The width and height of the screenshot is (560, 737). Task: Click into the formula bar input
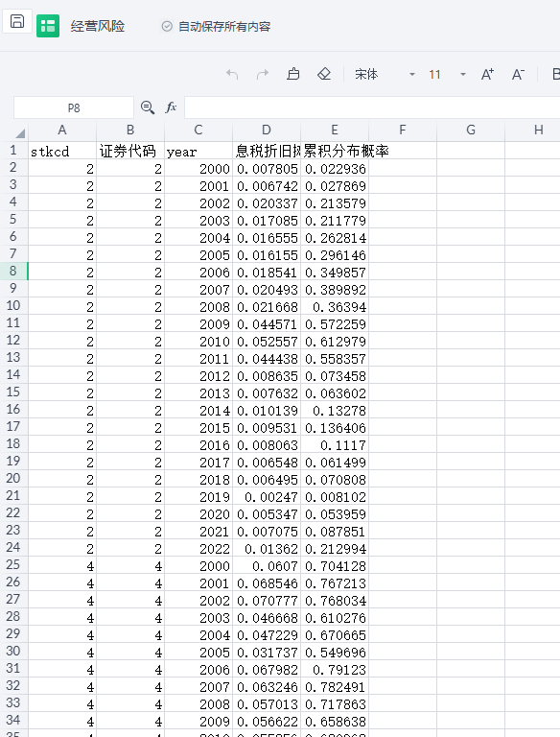point(372,107)
